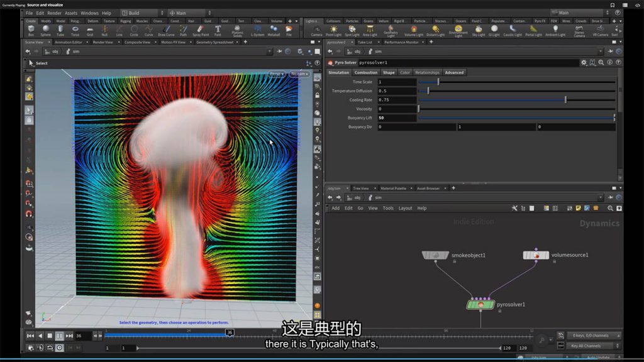Toggle the lock icon in the viewport toolbar
644x362 pixels.
click(x=318, y=96)
